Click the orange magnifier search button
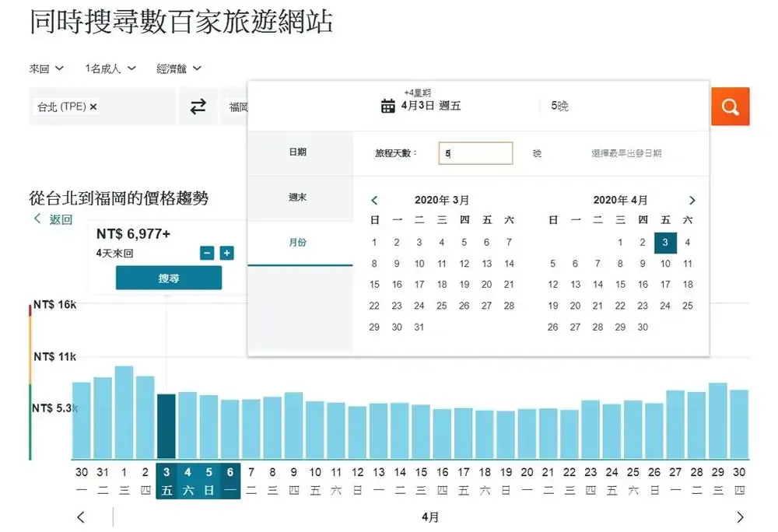Image resolution: width=778 pixels, height=532 pixels. [x=730, y=107]
